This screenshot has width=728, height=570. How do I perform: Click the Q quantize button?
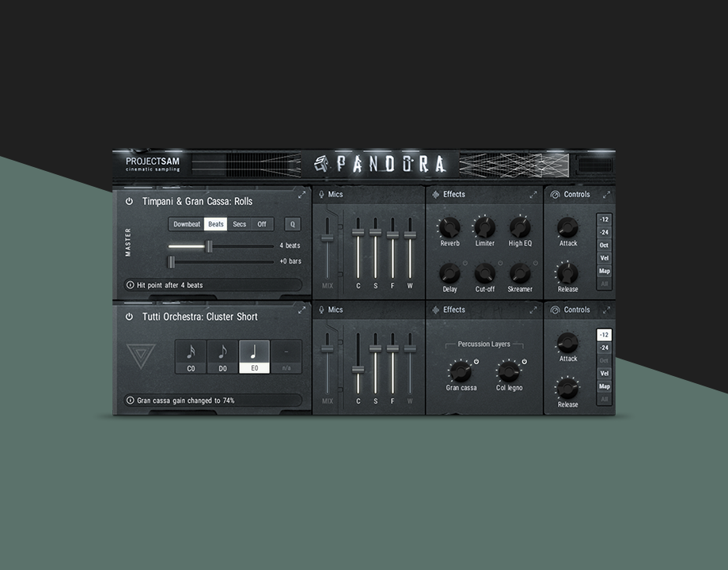(x=292, y=224)
